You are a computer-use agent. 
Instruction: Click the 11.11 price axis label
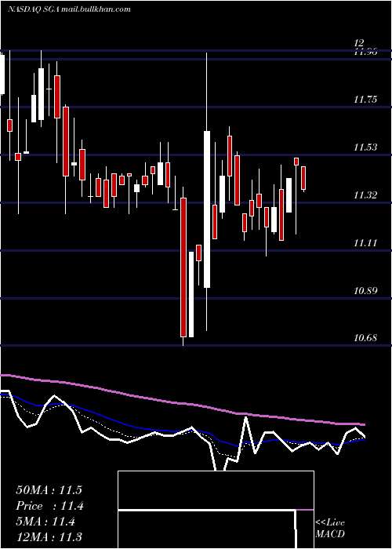pyautogui.click(x=365, y=243)
